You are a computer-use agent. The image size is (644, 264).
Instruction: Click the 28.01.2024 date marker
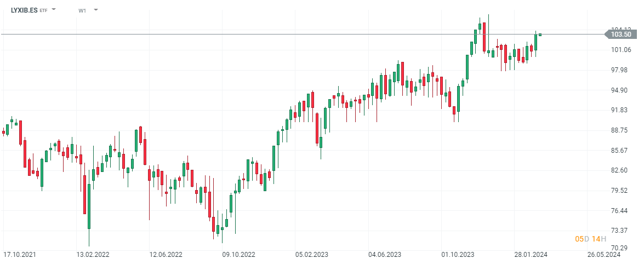coord(531,254)
